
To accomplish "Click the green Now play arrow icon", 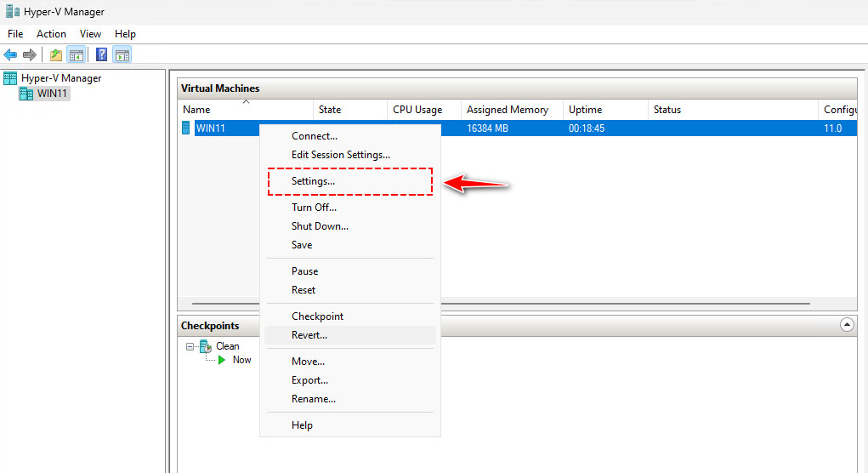I will pos(222,360).
